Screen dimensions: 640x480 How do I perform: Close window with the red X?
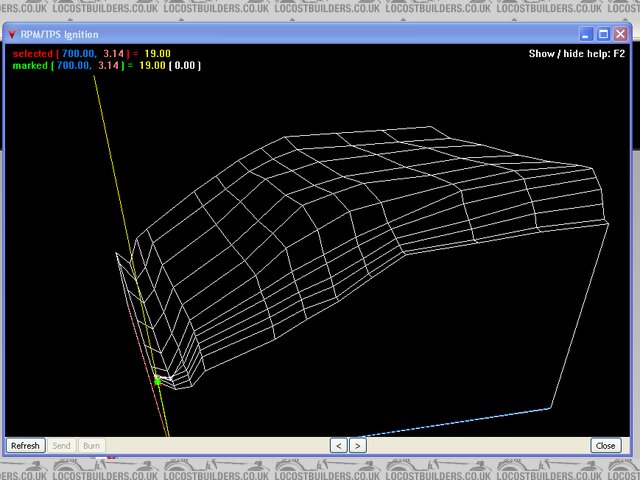(x=622, y=34)
